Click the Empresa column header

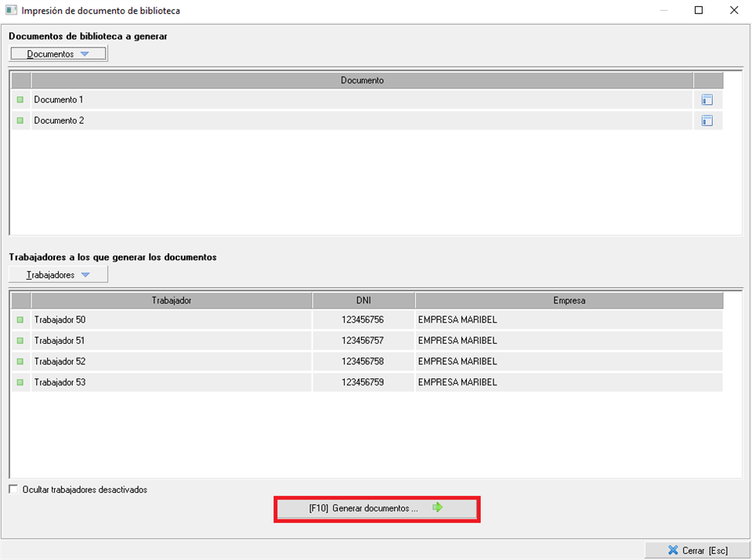click(569, 300)
